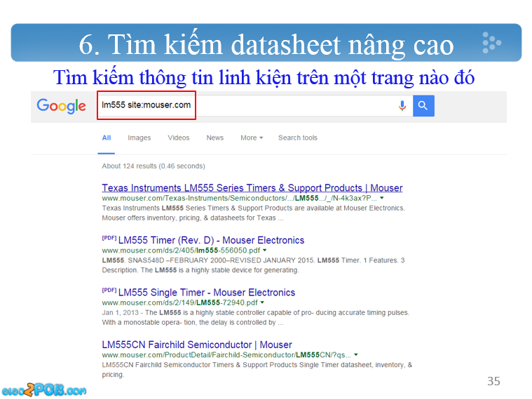
Task: Open LM555 Single Timer PDF result
Action: coord(207,293)
